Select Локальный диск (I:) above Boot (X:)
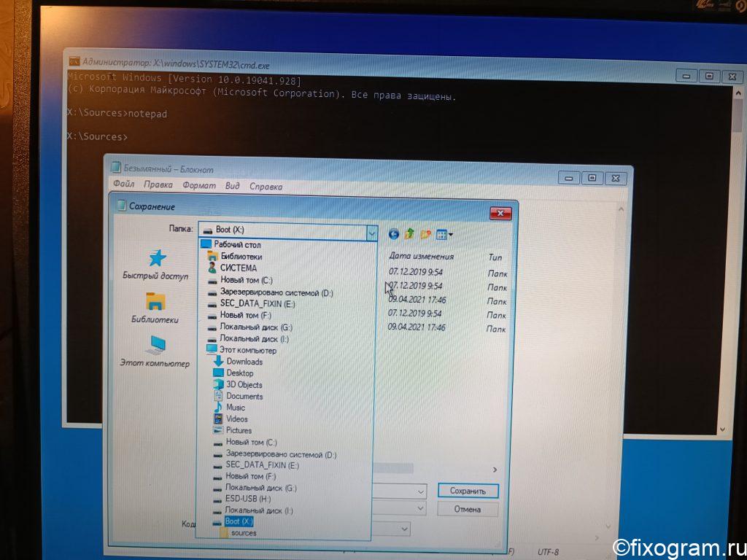The width and height of the screenshot is (747, 560). tap(253, 510)
